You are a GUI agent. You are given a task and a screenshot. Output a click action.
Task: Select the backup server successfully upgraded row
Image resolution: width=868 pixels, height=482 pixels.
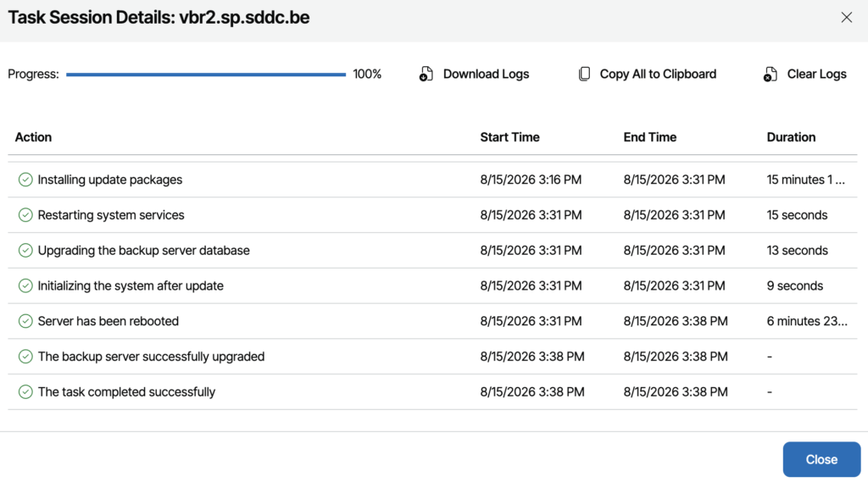432,357
